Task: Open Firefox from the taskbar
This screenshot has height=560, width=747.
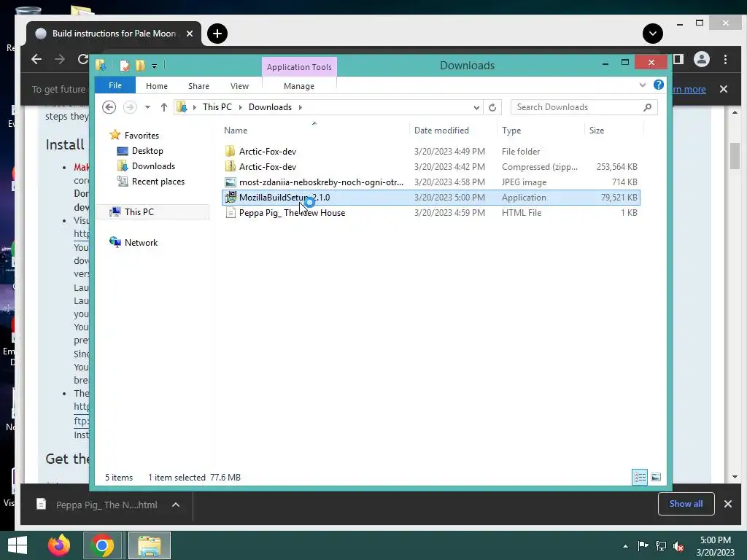Action: click(x=59, y=545)
